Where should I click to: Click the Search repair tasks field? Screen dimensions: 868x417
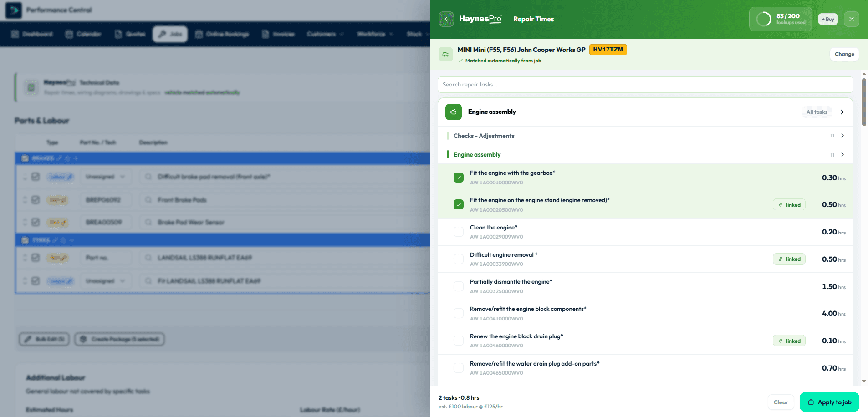point(645,85)
